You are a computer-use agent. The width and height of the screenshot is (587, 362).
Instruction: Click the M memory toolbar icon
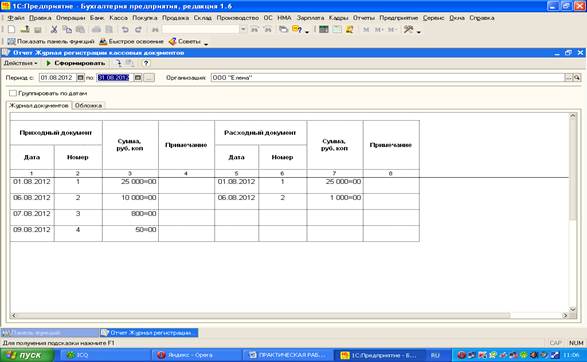tap(366, 29)
